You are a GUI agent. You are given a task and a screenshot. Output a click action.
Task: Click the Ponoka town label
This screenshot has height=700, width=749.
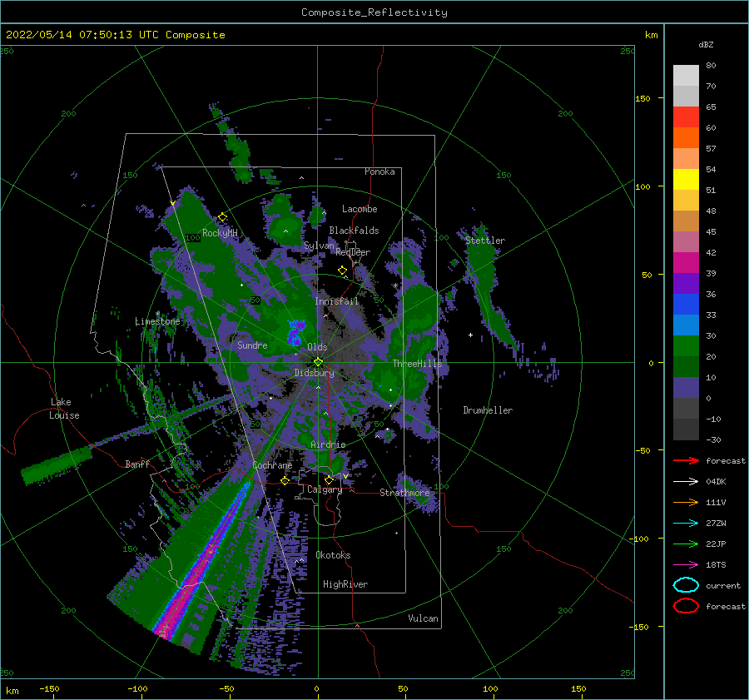pos(379,171)
